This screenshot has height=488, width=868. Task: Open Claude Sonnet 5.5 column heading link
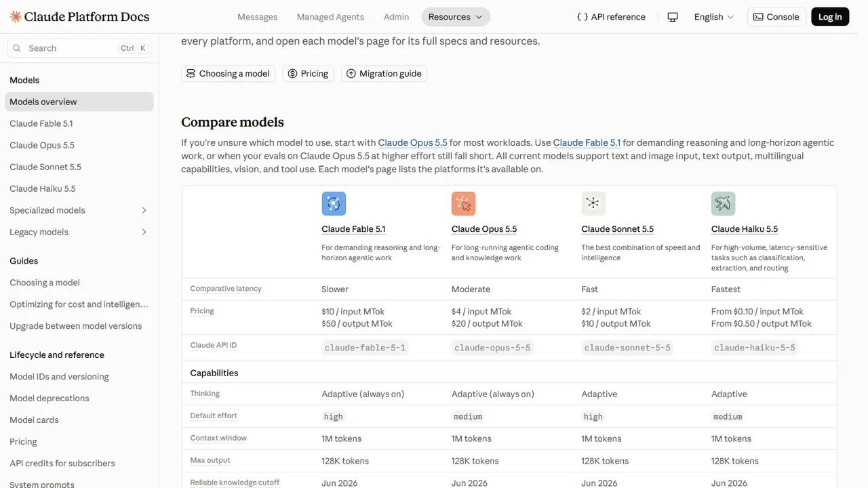[617, 229]
